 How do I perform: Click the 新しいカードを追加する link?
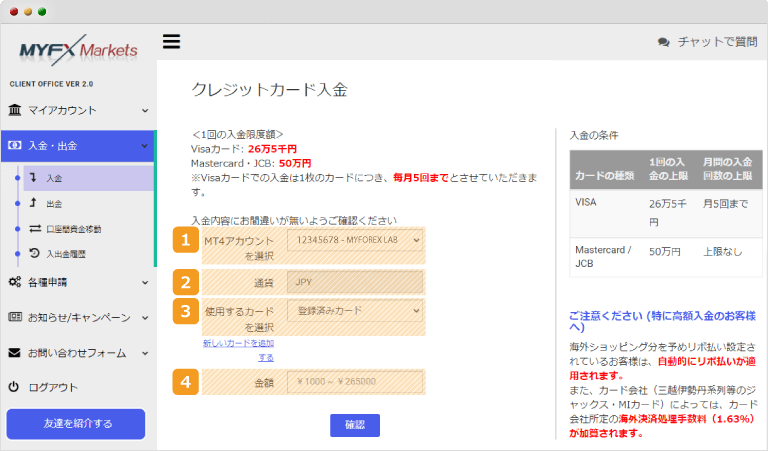pyautogui.click(x=239, y=350)
